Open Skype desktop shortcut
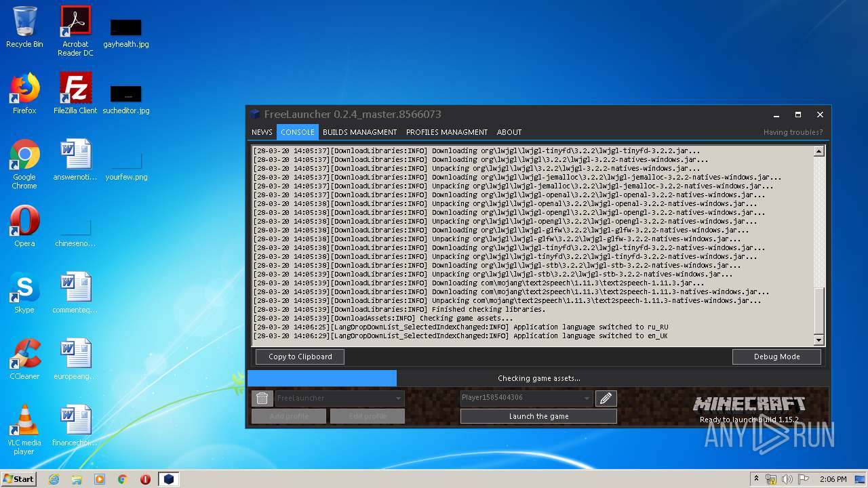Image resolution: width=868 pixels, height=488 pixels. tap(24, 293)
